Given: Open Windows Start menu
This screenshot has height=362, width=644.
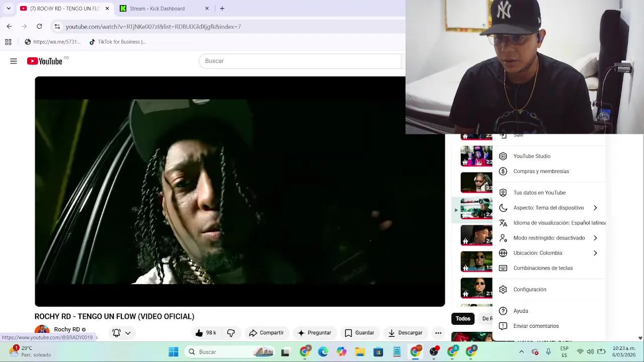Looking at the screenshot, I should pyautogui.click(x=173, y=352).
